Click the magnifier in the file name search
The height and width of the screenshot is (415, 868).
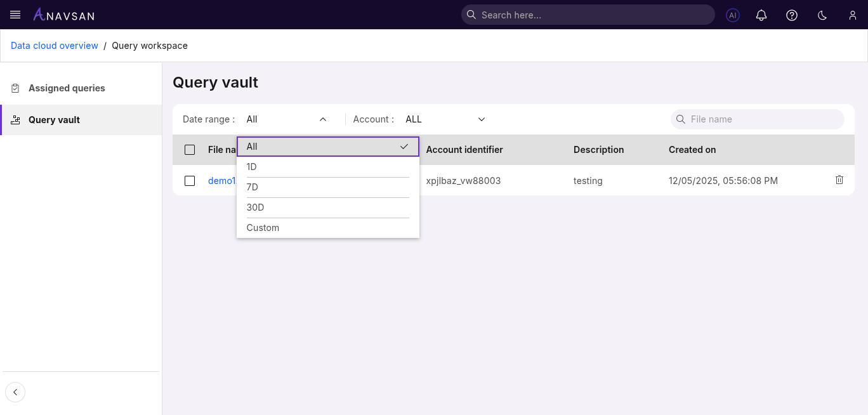pos(681,119)
